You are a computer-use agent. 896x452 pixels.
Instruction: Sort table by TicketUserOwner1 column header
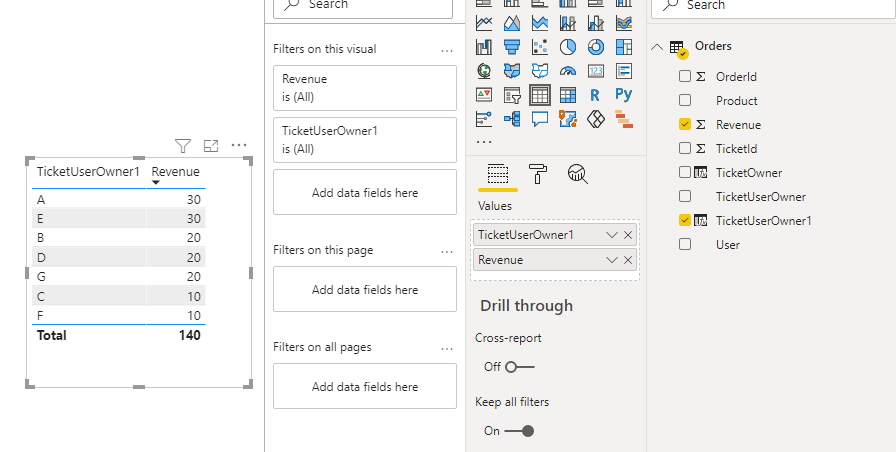[88, 171]
